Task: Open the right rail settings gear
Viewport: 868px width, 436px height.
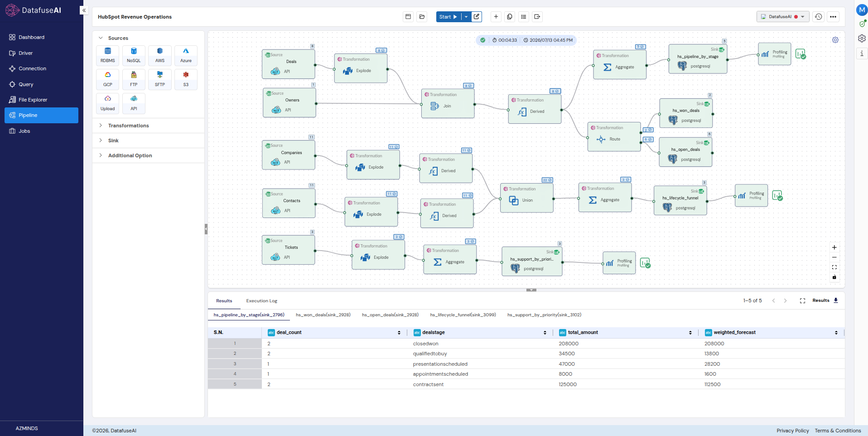Action: tap(862, 39)
